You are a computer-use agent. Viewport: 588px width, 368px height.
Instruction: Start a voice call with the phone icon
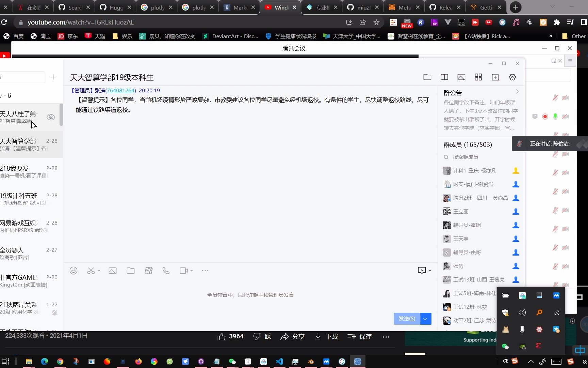166,270
